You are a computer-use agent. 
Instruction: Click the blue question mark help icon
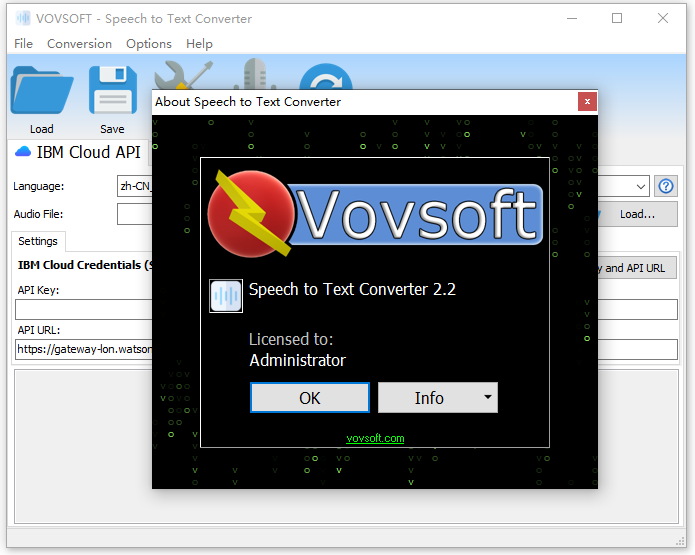[x=665, y=186]
